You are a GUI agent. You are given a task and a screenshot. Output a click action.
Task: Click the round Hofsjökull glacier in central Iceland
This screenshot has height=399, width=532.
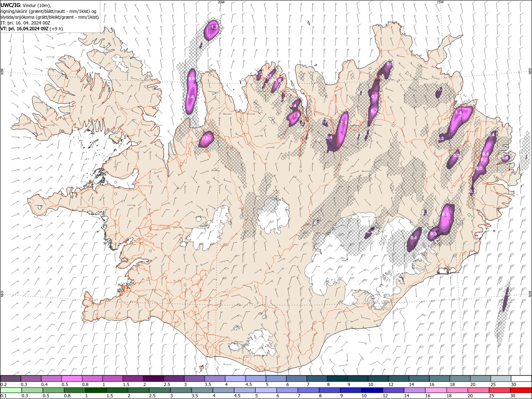[273, 216]
